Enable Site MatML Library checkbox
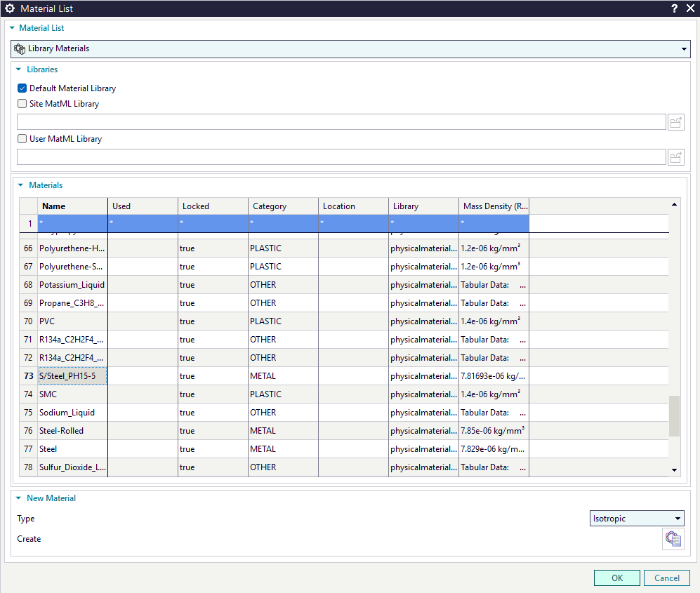This screenshot has height=593, width=700. pos(22,104)
